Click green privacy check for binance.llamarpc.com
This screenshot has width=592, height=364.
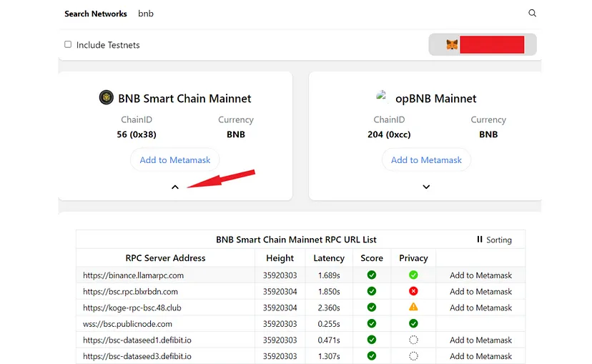pyautogui.click(x=413, y=275)
